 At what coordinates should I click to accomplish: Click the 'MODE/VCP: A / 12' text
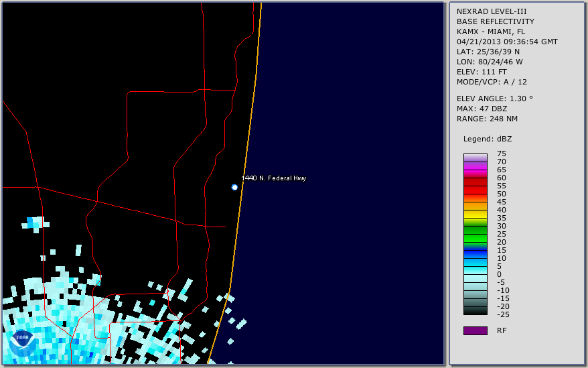coord(492,82)
